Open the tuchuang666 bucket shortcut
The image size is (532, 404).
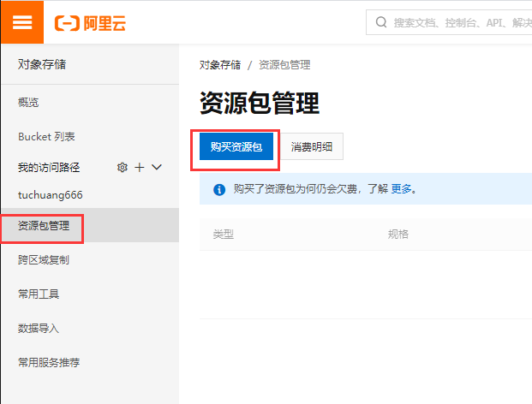click(50, 195)
